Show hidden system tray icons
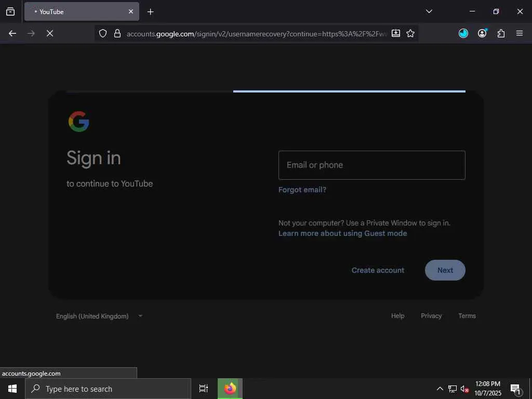Viewport: 532px width, 399px height. [440, 389]
